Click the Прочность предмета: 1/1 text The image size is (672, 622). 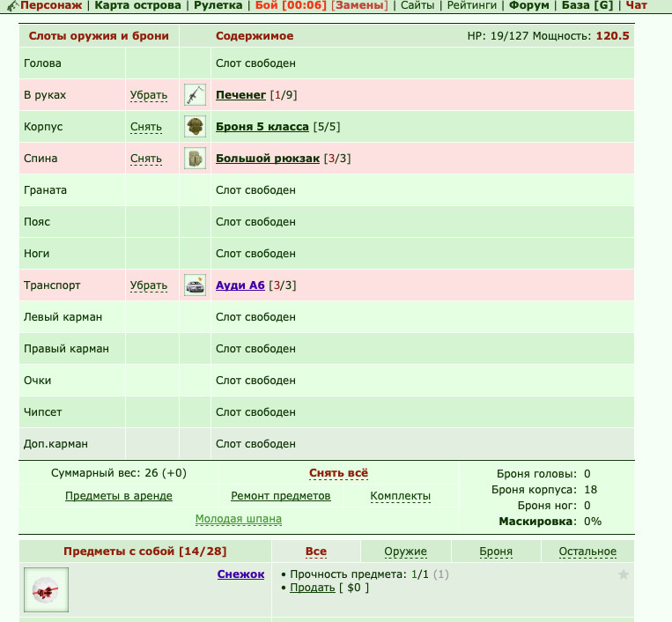pyautogui.click(x=359, y=574)
